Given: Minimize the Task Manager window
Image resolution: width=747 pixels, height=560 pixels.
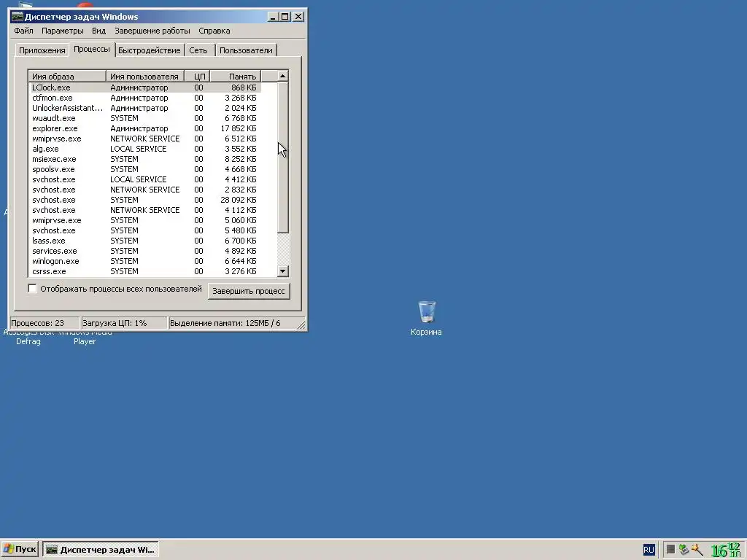Looking at the screenshot, I should tap(273, 17).
